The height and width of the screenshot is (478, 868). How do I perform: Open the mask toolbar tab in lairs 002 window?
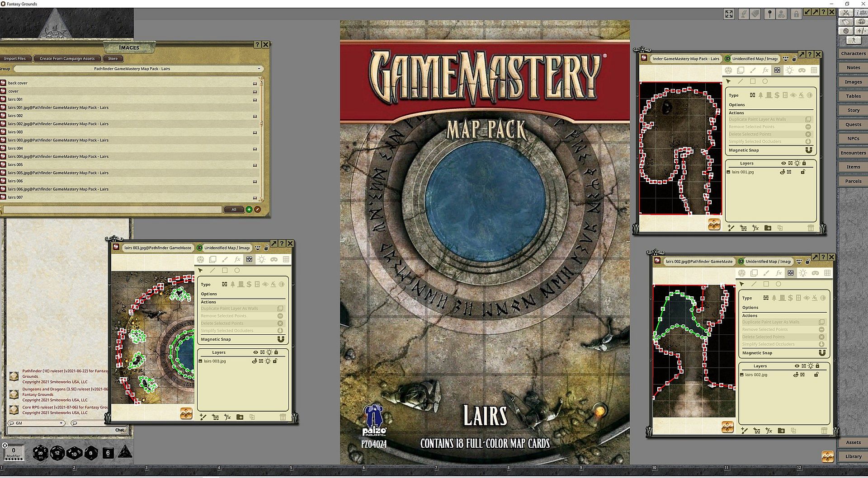pos(815,273)
